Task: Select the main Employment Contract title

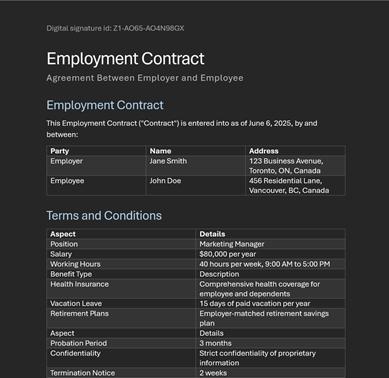Action: coord(125,59)
